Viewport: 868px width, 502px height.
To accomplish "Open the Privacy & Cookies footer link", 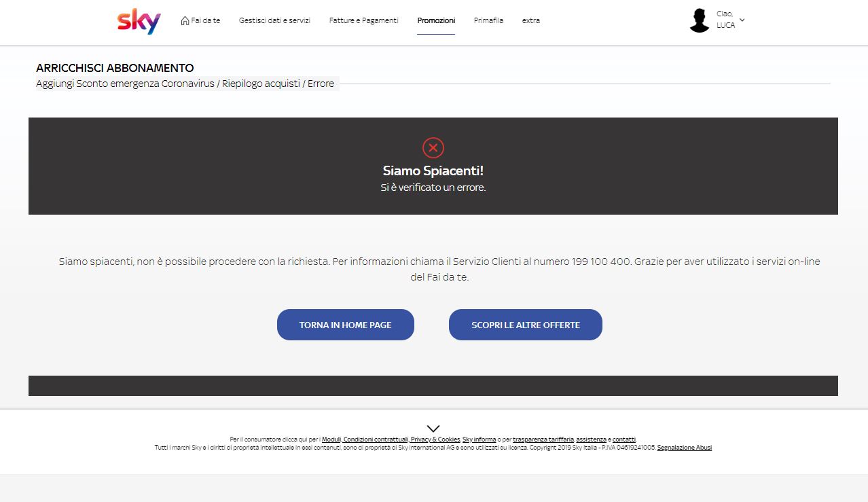I will 435,440.
